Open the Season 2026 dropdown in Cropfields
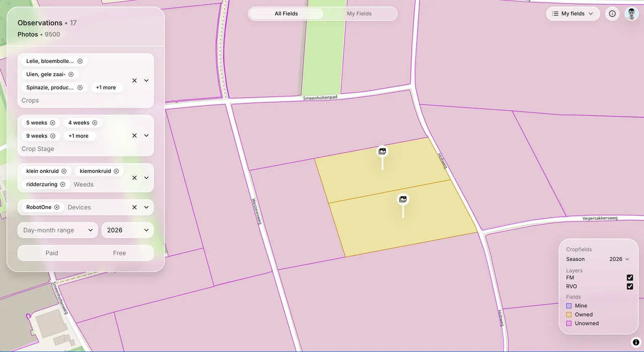This screenshot has height=352, width=644. pos(619,259)
